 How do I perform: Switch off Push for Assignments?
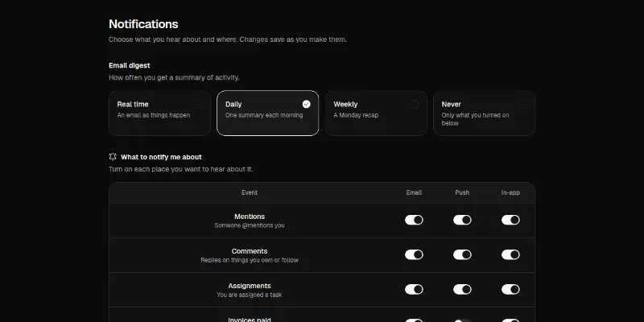click(x=462, y=289)
